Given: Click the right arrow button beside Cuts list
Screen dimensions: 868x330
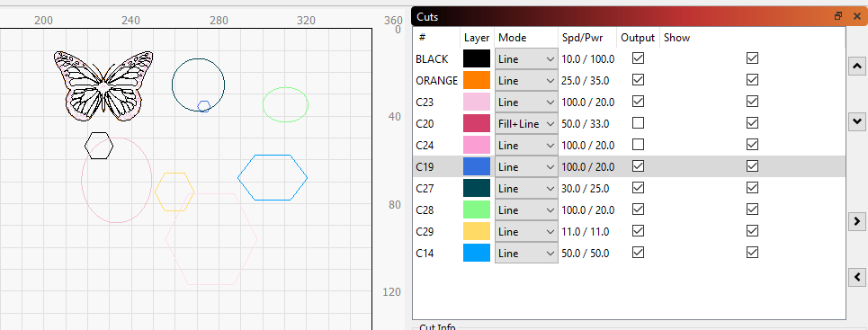Looking at the screenshot, I should (x=857, y=221).
